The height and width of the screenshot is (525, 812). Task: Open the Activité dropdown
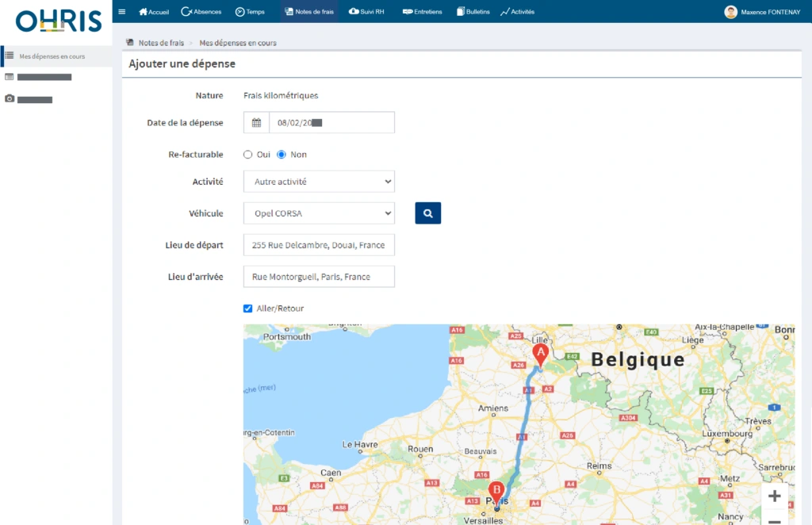coord(319,182)
